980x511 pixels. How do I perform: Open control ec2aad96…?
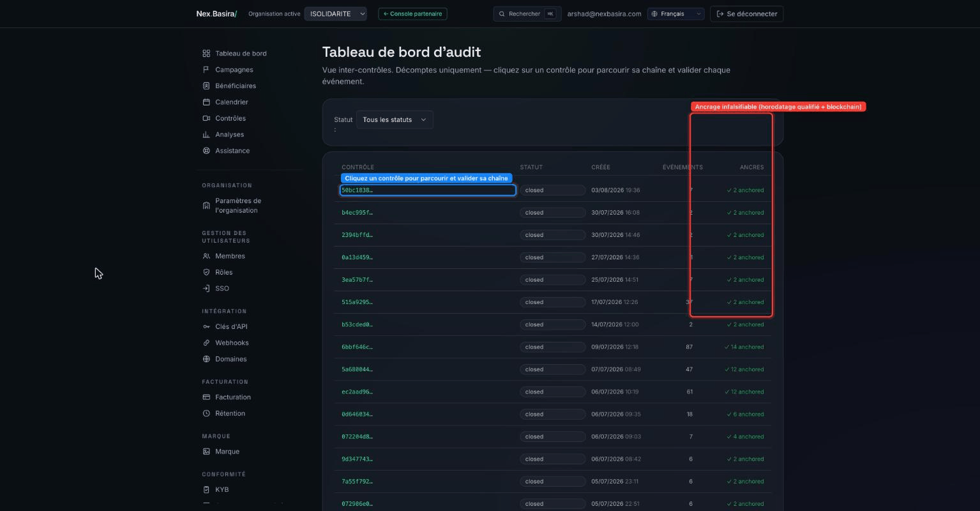(x=357, y=392)
